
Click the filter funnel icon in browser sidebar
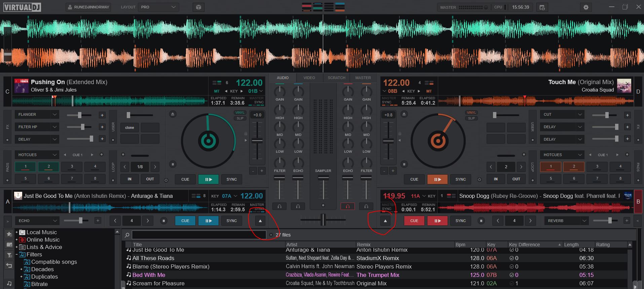9,255
